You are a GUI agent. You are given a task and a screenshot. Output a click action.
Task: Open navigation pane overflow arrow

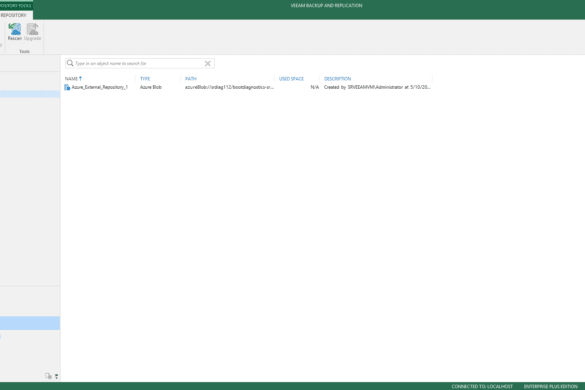(57, 376)
